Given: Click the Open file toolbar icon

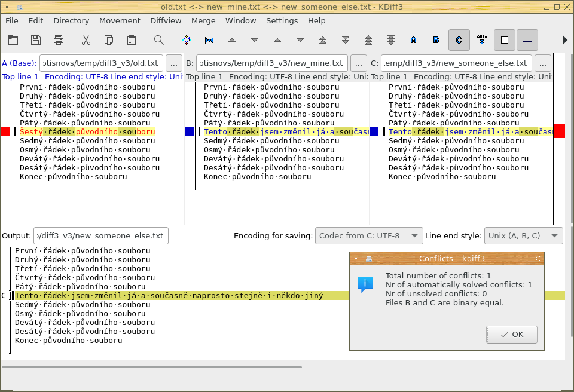Looking at the screenshot, I should [13, 40].
